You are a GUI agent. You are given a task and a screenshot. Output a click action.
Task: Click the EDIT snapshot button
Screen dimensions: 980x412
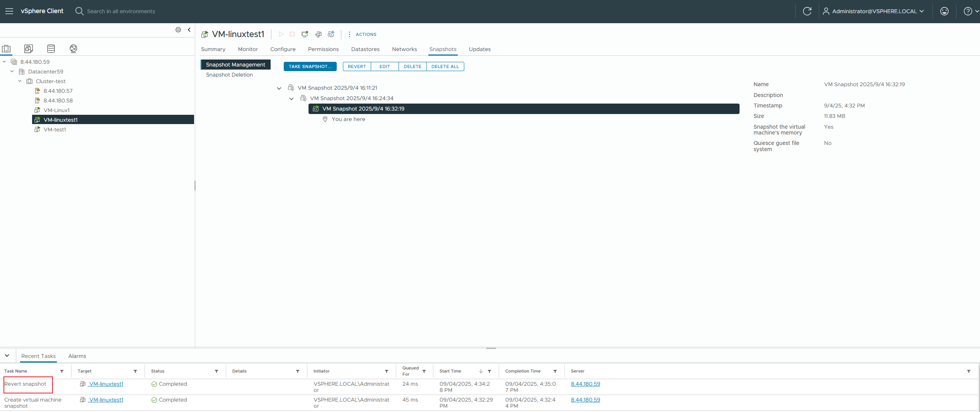[385, 66]
